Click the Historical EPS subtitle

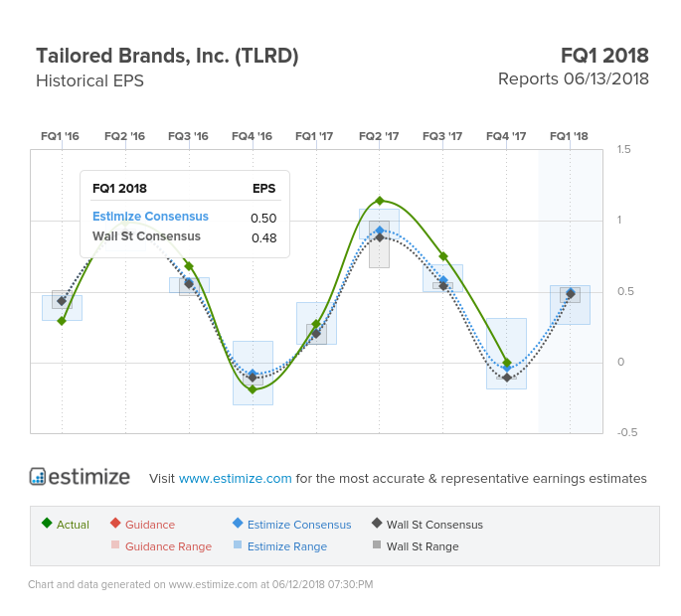(89, 80)
